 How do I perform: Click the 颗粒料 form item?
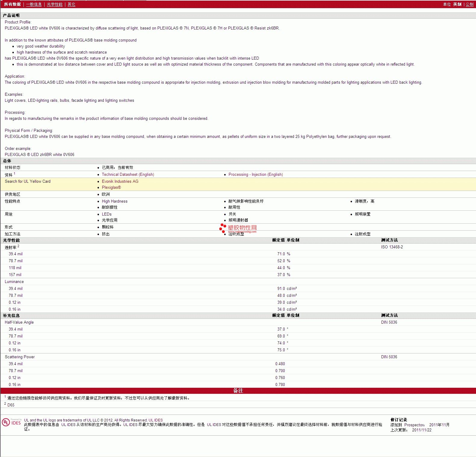[x=108, y=227]
